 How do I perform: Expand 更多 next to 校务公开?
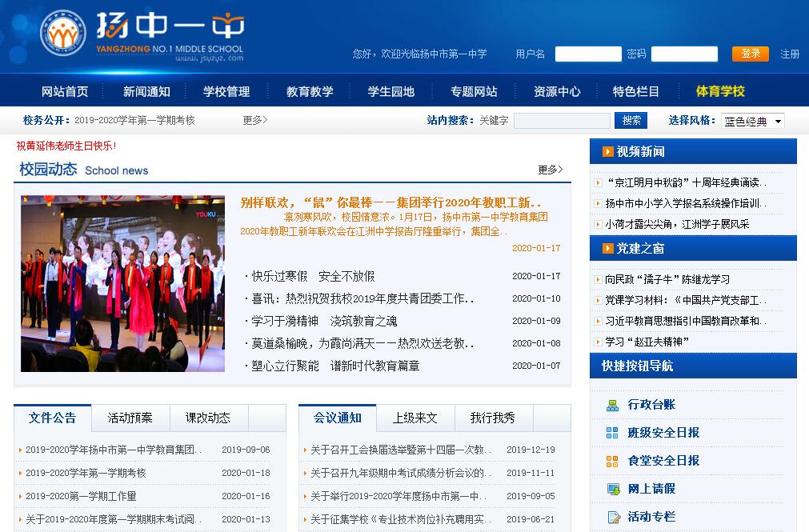click(254, 120)
